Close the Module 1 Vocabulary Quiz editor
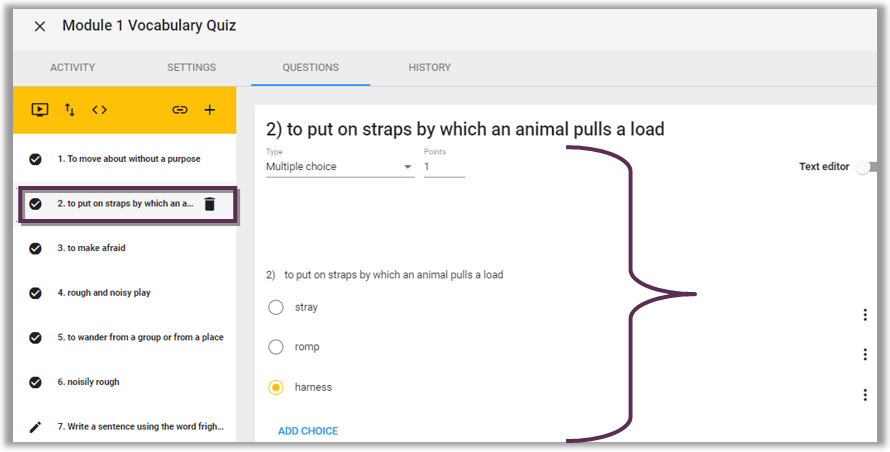Image resolution: width=890 pixels, height=452 pixels. coord(40,26)
